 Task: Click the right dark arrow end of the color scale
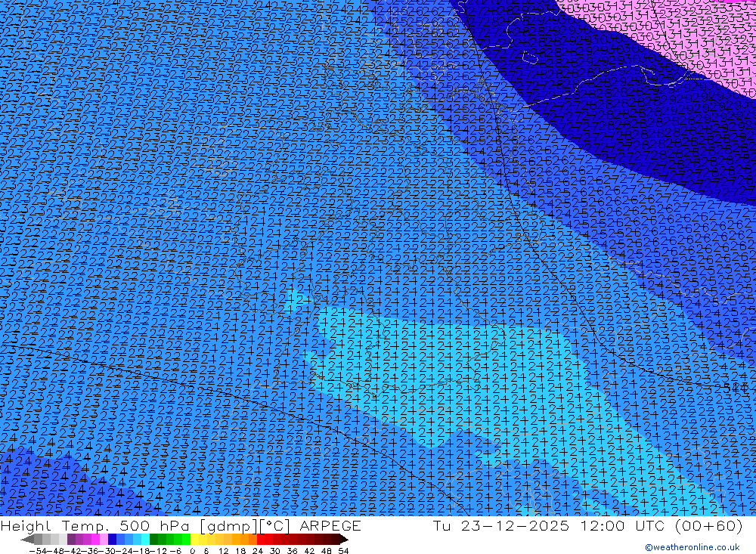click(344, 540)
